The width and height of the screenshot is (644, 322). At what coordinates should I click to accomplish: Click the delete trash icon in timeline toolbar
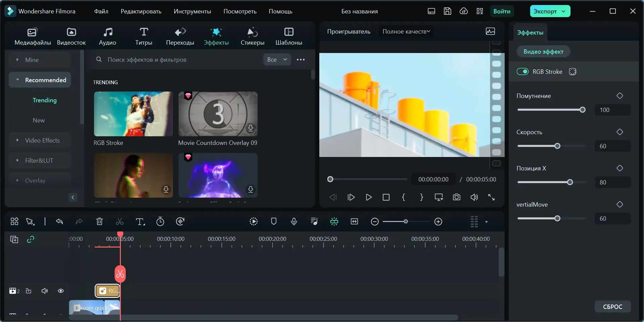[x=99, y=221]
